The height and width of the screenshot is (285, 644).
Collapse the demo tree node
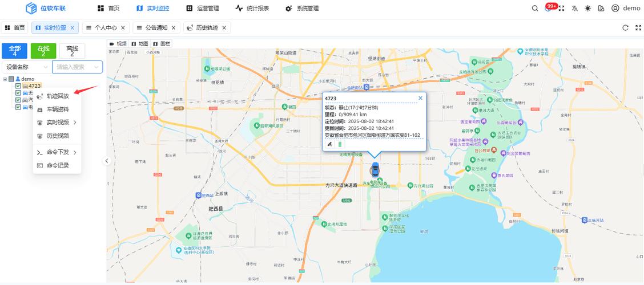5,79
